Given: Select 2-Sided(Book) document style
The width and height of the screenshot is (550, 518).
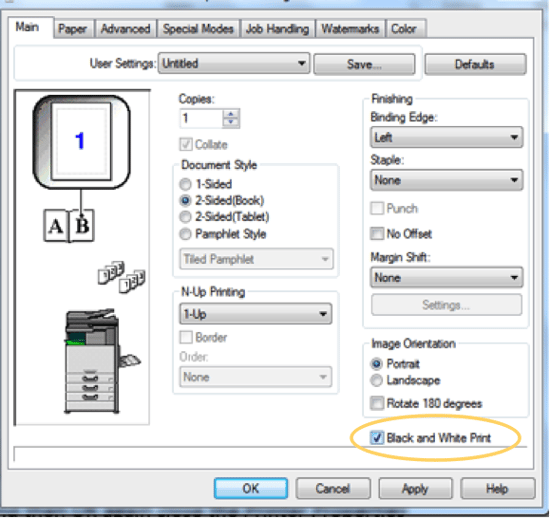Looking at the screenshot, I should [x=185, y=200].
